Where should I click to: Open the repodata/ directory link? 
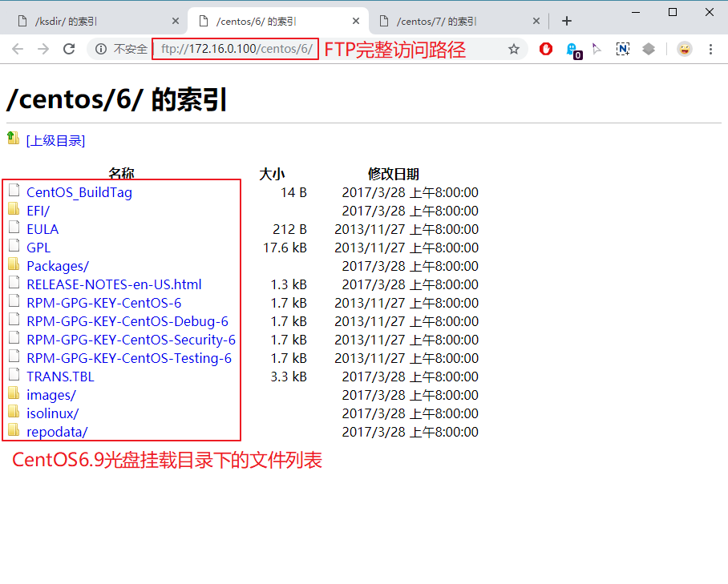[57, 432]
